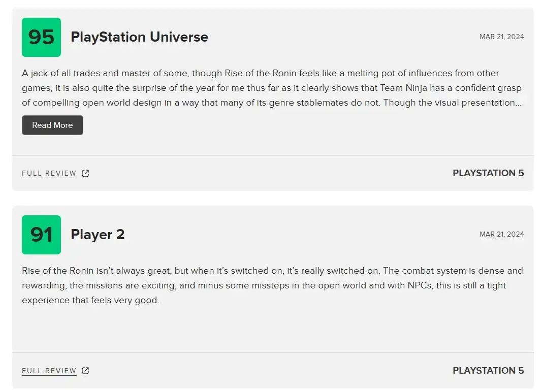Open PlayStation Universe's FULL REVIEW link
This screenshot has height=392, width=543.
pyautogui.click(x=49, y=174)
